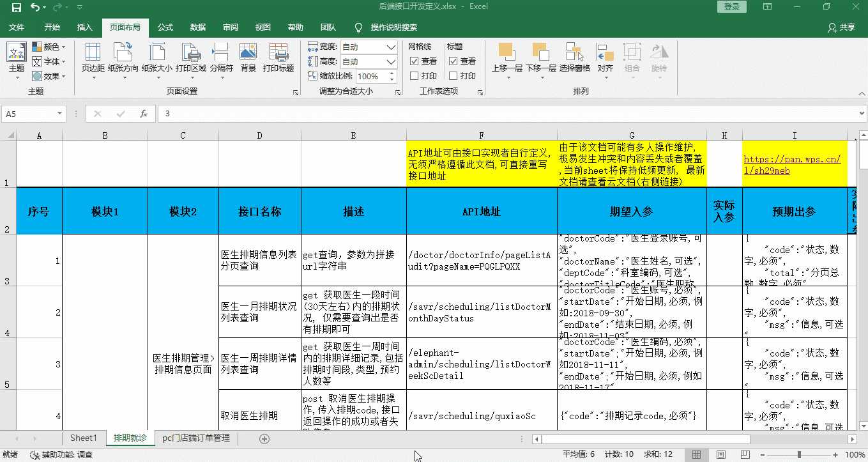This screenshot has width=868, height=462.
Task: Click the zoom slider handle
Action: (x=799, y=454)
